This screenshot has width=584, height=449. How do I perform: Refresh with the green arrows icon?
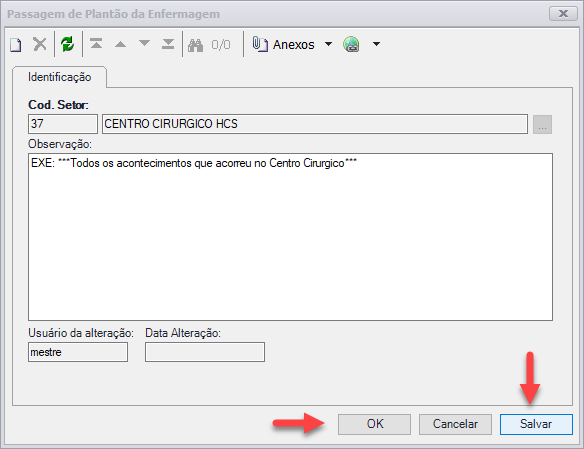point(68,44)
